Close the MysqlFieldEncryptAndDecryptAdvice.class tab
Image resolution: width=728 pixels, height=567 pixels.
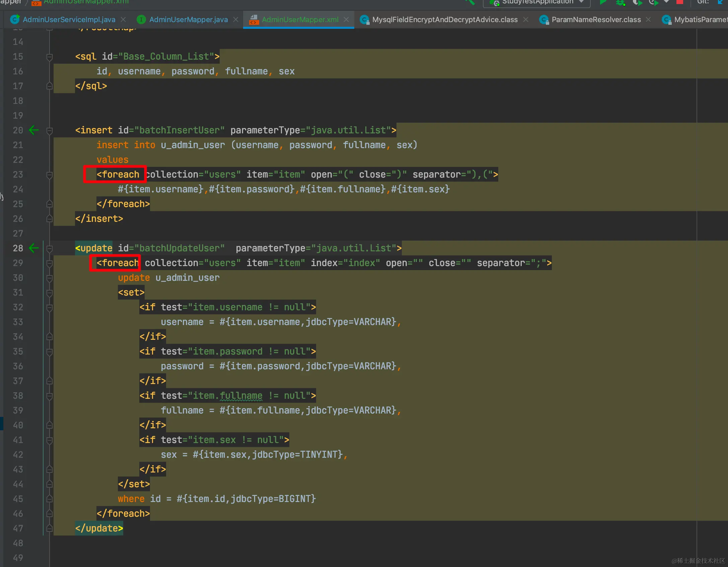coord(526,19)
